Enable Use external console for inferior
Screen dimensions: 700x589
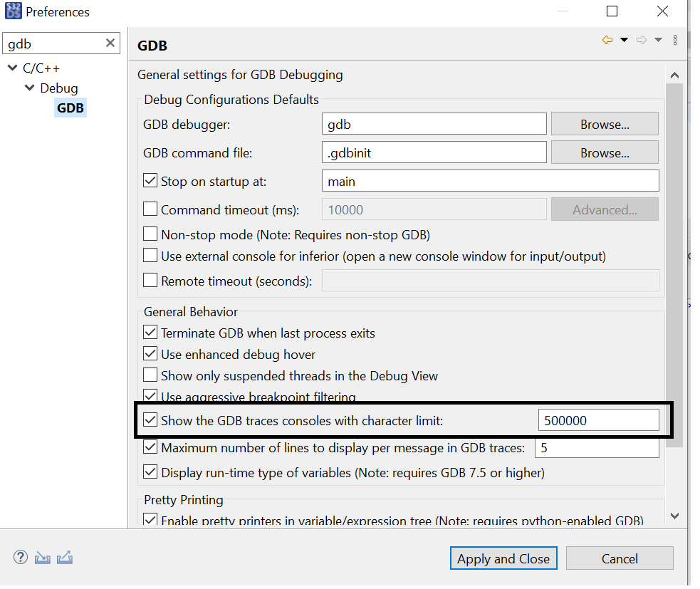tap(150, 256)
